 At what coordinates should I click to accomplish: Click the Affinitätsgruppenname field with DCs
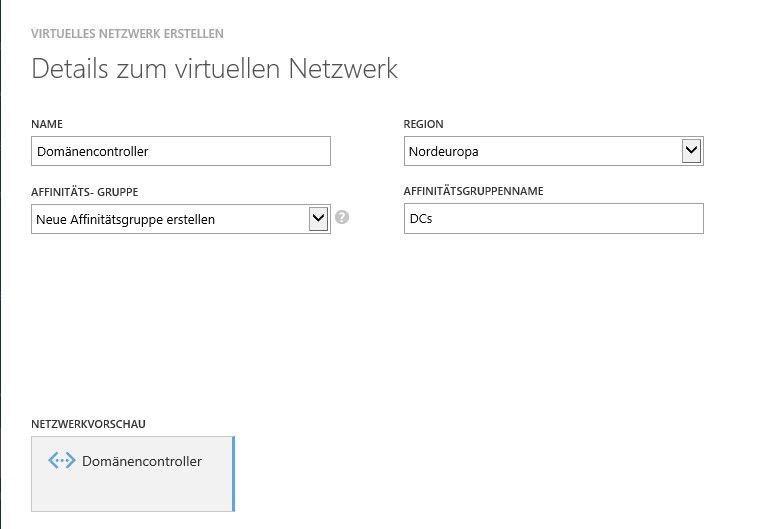pos(553,218)
